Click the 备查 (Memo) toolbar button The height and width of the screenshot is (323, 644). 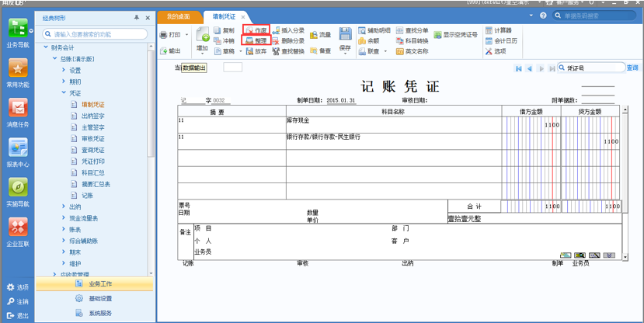click(320, 51)
